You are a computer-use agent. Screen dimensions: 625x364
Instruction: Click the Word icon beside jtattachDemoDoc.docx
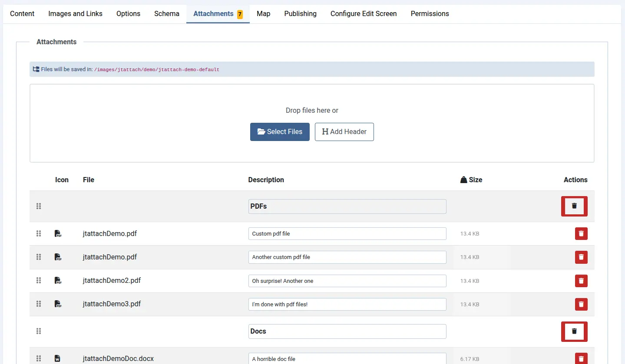click(x=57, y=358)
